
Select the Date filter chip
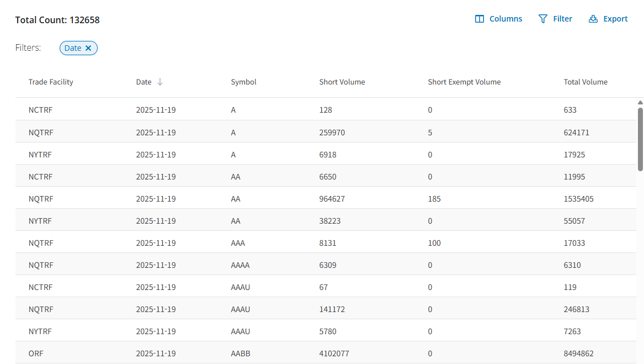point(73,48)
